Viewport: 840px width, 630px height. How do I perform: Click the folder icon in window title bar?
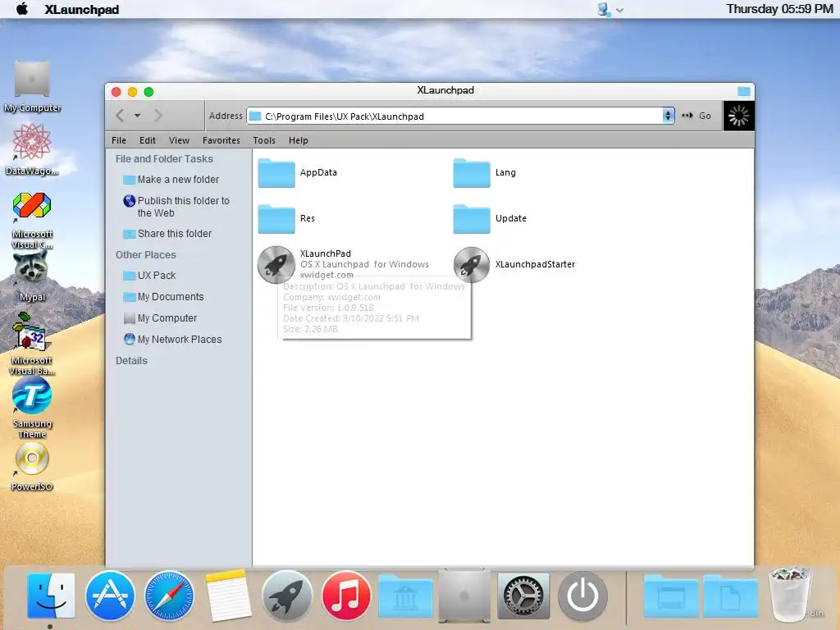click(x=743, y=91)
